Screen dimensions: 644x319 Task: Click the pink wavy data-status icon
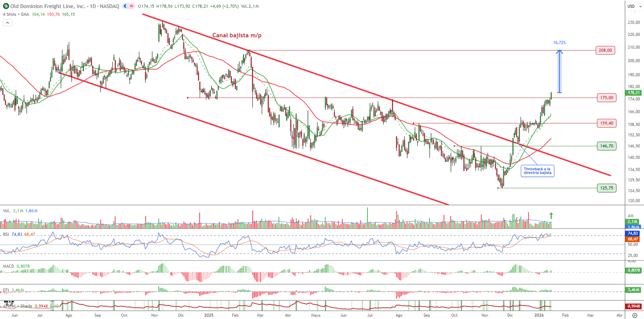coord(132,6)
